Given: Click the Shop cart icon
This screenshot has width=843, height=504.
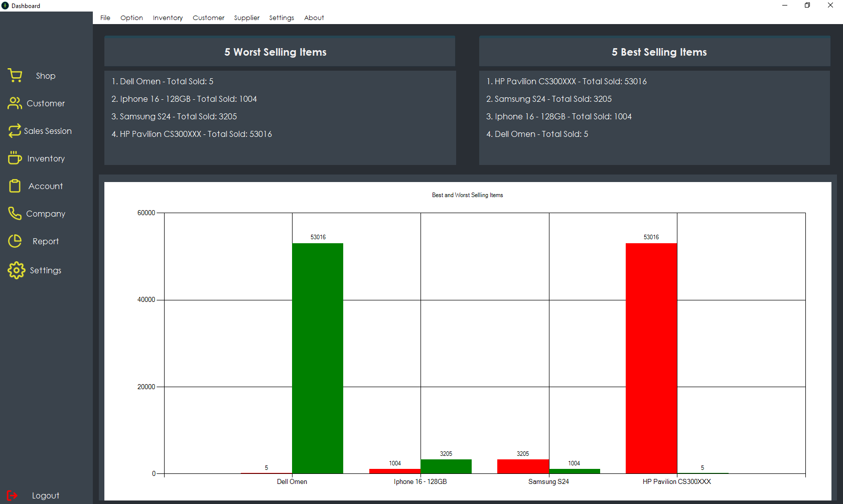Looking at the screenshot, I should [x=15, y=76].
